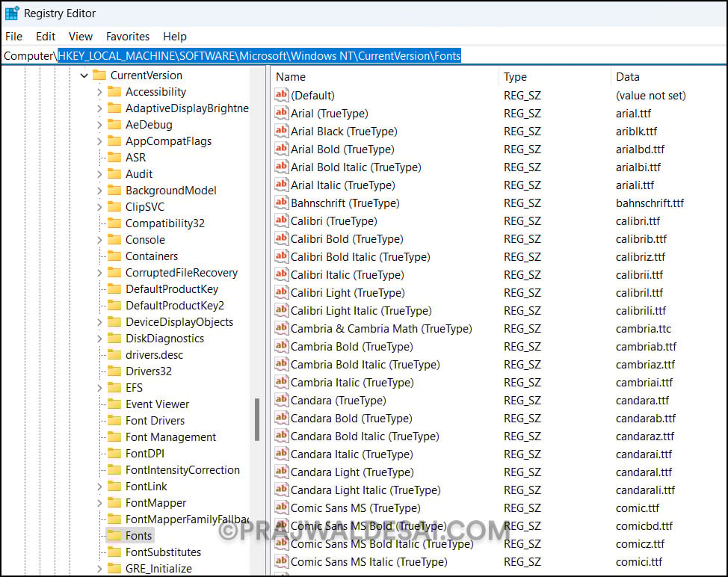Click the Bahnschrift string value icon
The height and width of the screenshot is (577, 728).
coord(281,203)
